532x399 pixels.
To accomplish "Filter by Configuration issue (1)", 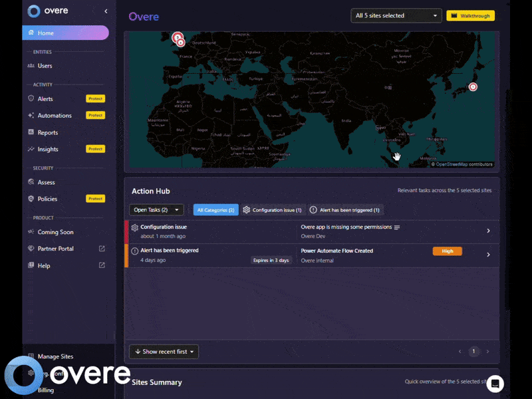I will pos(273,210).
